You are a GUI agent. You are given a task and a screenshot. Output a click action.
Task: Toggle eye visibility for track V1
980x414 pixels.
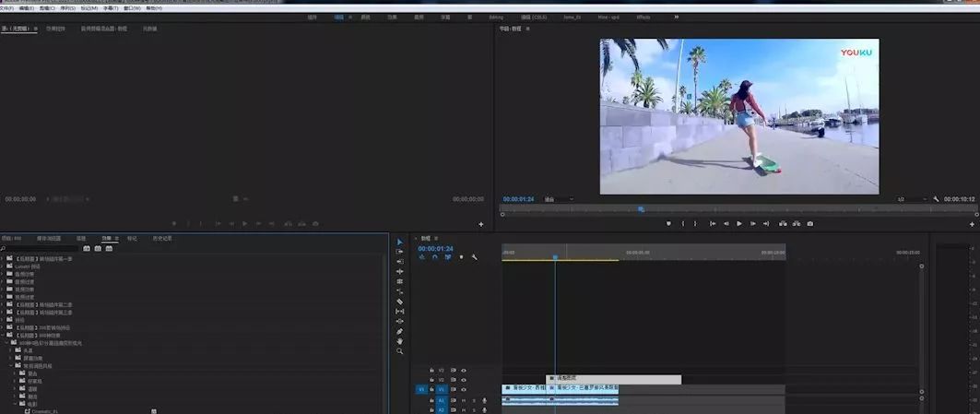click(x=463, y=389)
